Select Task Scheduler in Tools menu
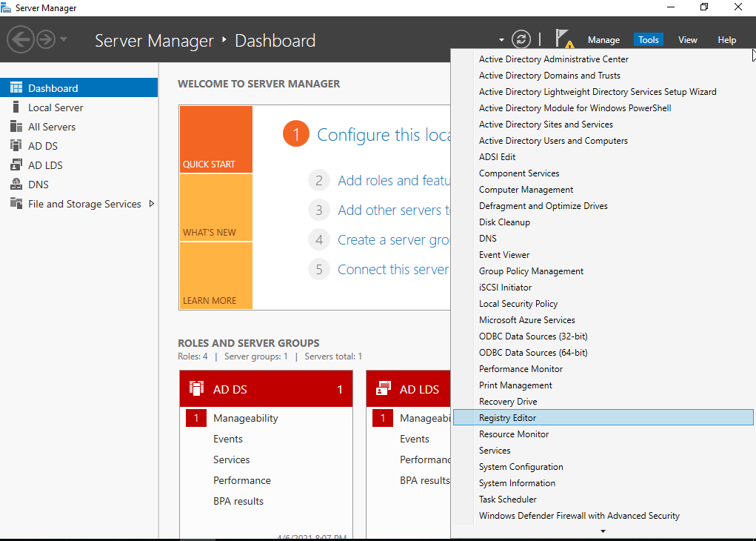 507,499
